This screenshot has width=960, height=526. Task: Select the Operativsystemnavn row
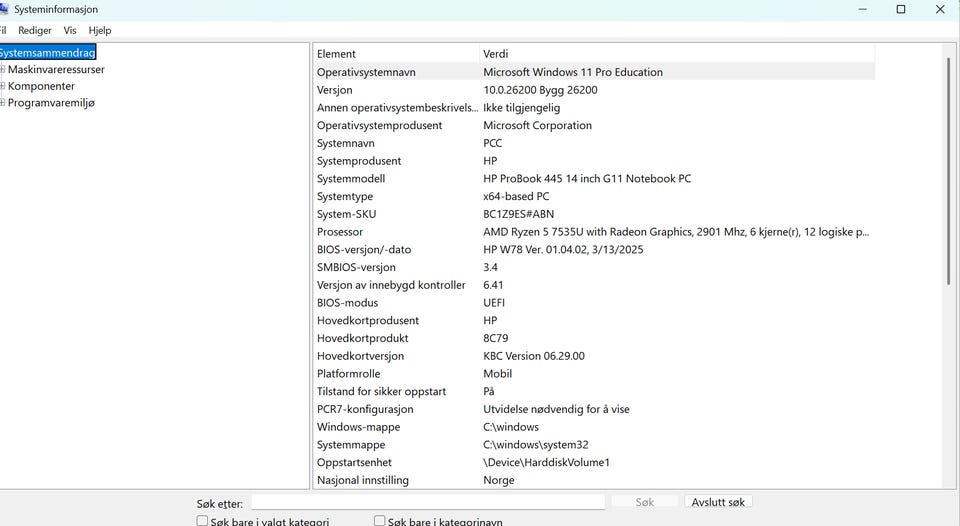tap(594, 72)
